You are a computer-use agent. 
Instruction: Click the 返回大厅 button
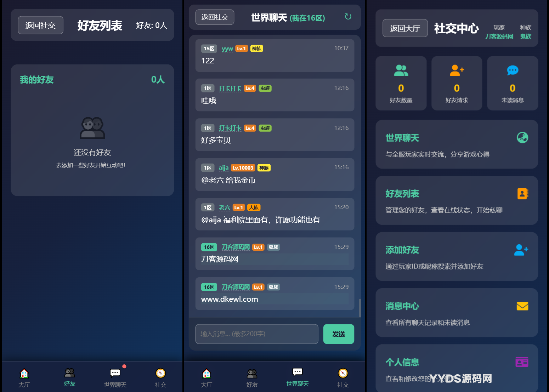[405, 28]
